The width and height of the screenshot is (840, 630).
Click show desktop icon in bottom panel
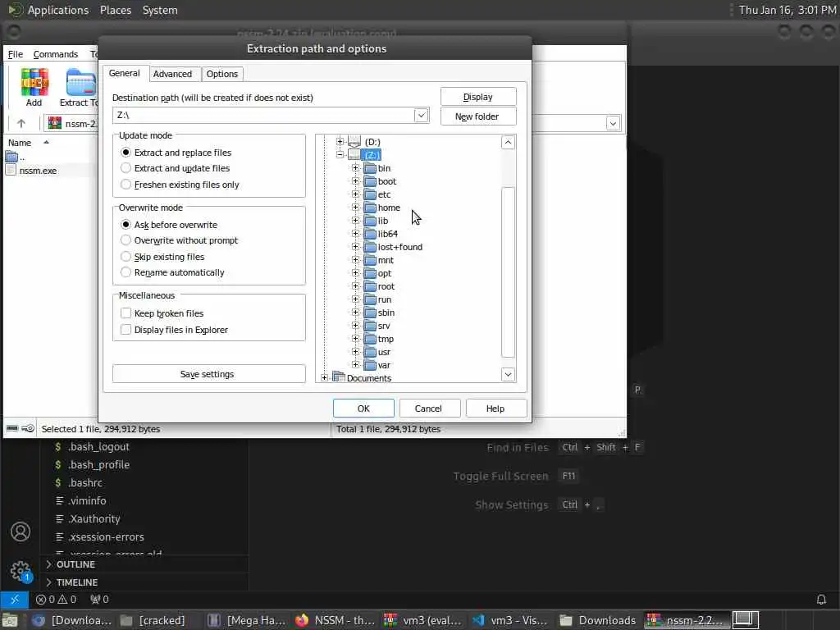click(x=10, y=620)
